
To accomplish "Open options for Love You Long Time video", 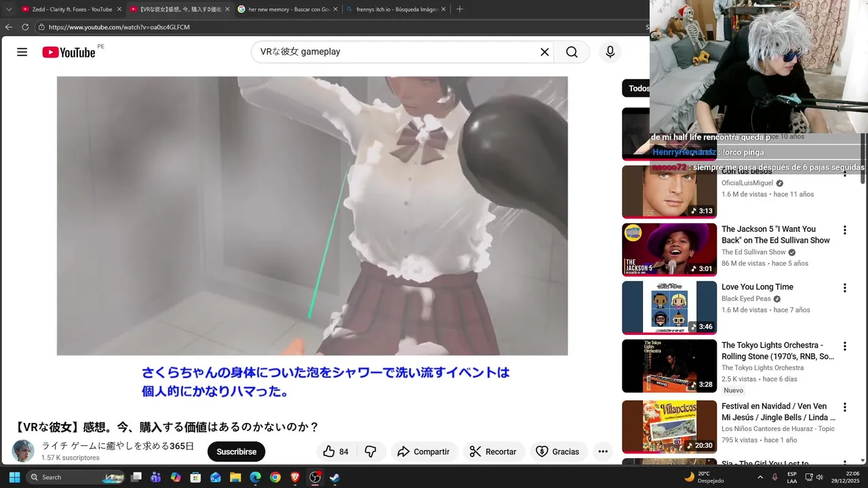I will (845, 288).
